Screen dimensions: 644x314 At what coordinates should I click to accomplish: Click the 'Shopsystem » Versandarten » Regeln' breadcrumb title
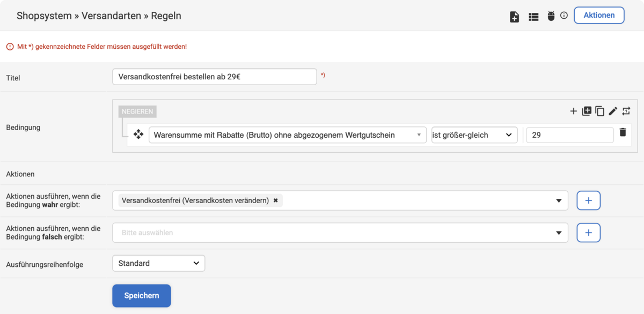pyautogui.click(x=99, y=16)
